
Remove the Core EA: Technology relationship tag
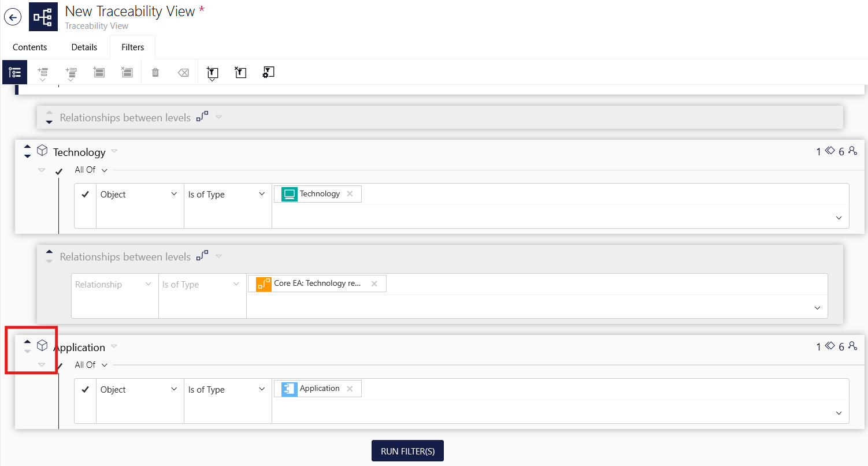(374, 284)
